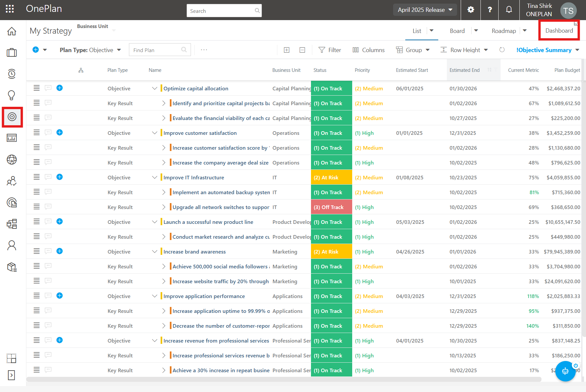
Task: Open the Launch a successful new product line plan
Action: 208,222
